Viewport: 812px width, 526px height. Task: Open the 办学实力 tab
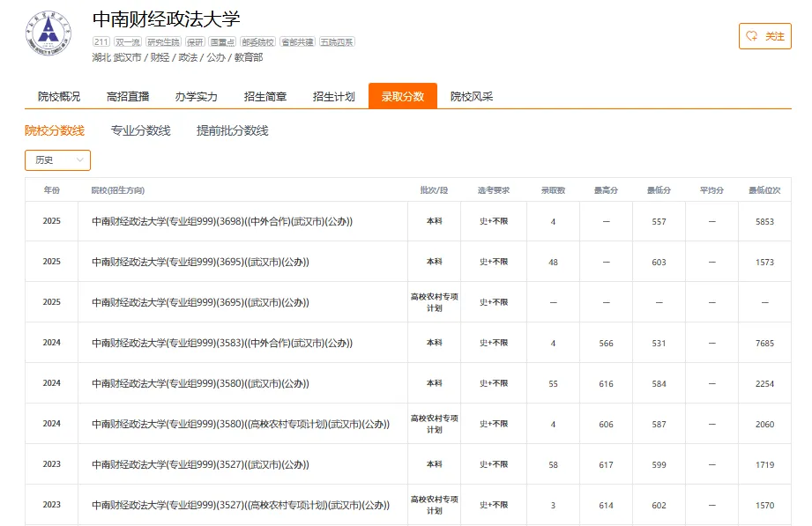coord(197,96)
